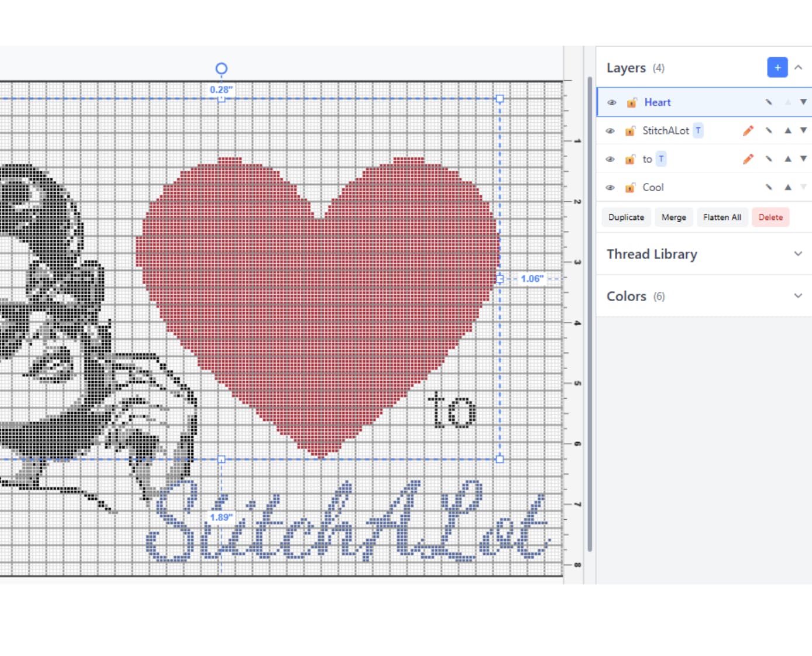Move the Cool layer up

pos(787,187)
